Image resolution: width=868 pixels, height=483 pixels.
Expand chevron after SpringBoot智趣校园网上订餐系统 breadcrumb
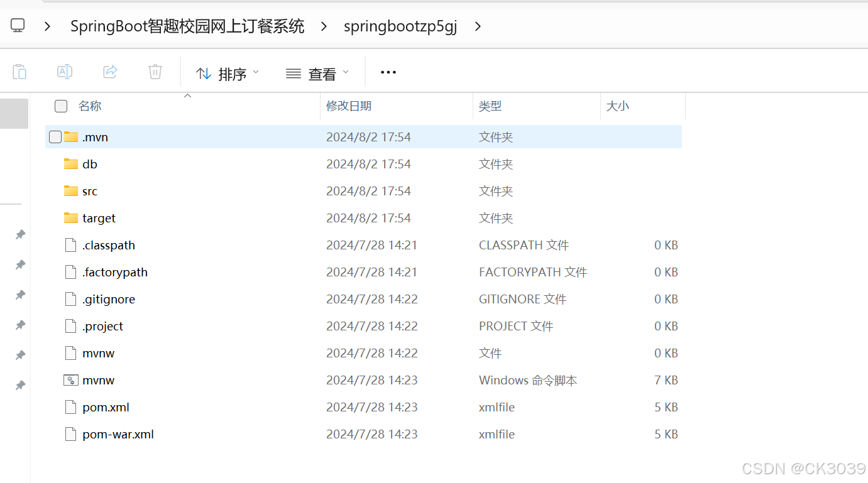click(324, 26)
